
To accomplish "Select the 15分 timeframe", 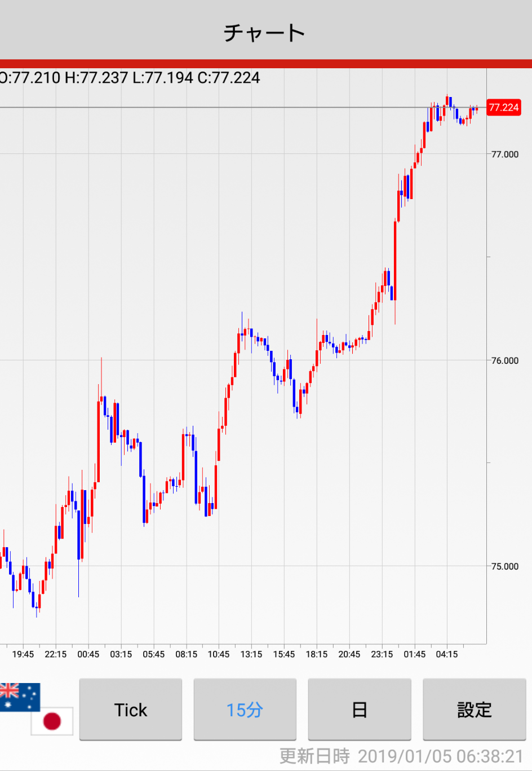I will point(245,710).
